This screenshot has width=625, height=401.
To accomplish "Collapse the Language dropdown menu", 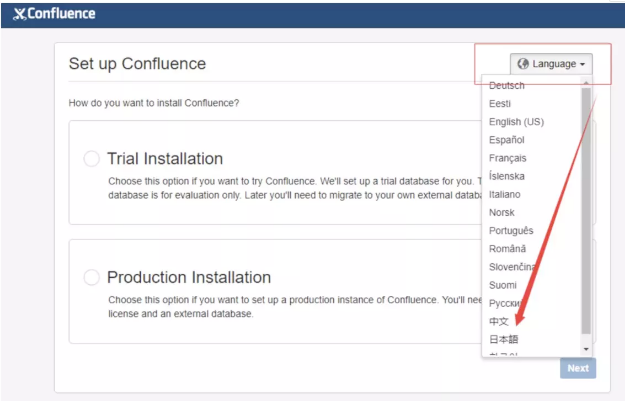I will pos(552,64).
